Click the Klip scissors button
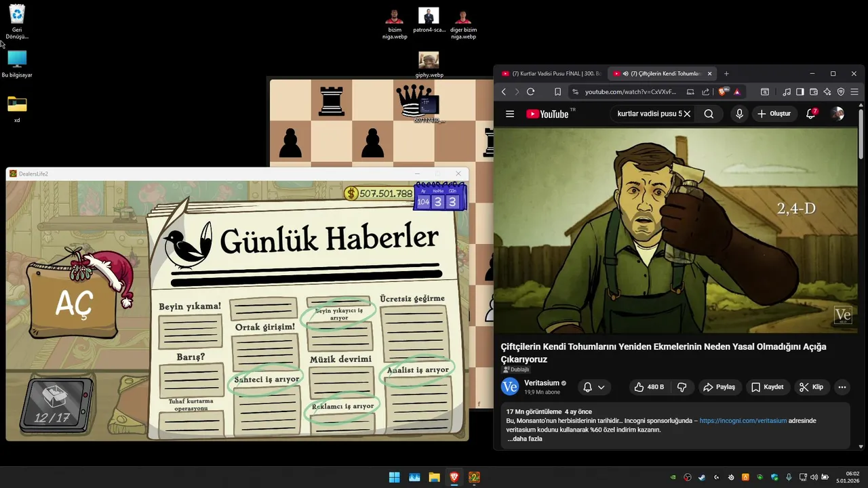 click(811, 387)
